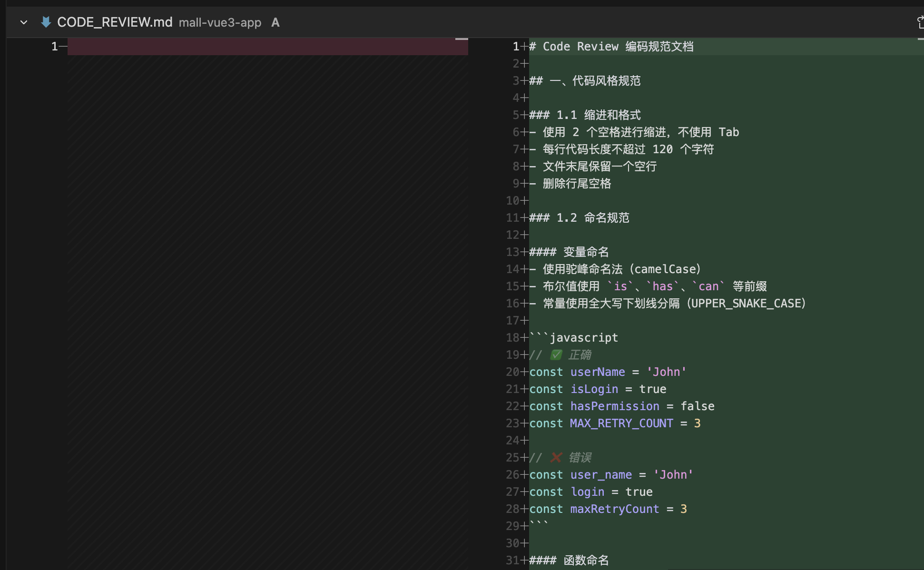The height and width of the screenshot is (570, 924).
Task: Click the left pane's overview ruler marker
Action: click(461, 39)
